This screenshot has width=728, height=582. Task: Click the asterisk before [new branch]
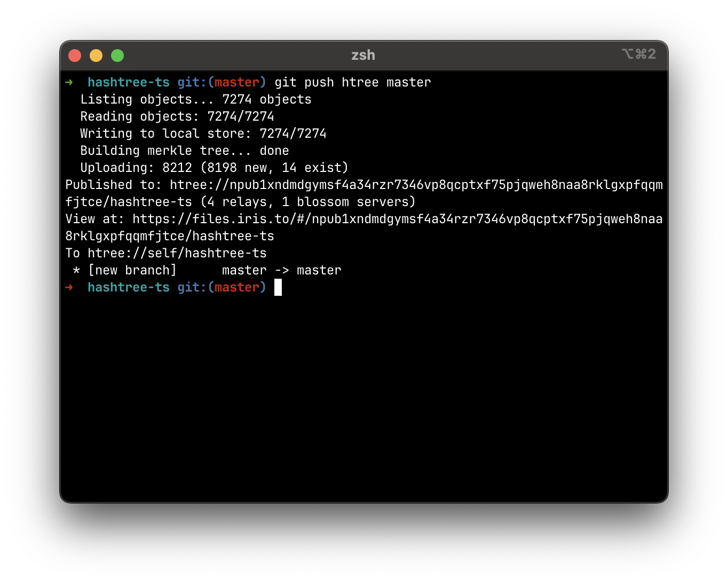click(76, 271)
